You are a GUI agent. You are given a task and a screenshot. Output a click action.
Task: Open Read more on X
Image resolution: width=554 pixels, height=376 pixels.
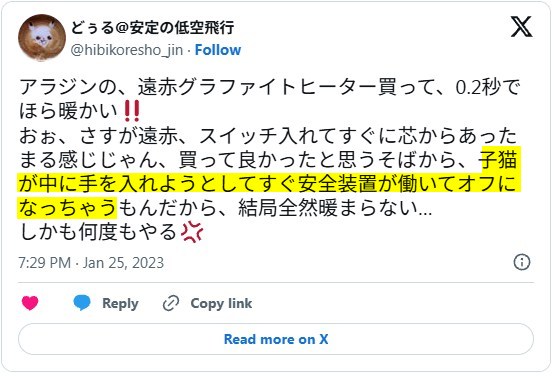(x=276, y=339)
